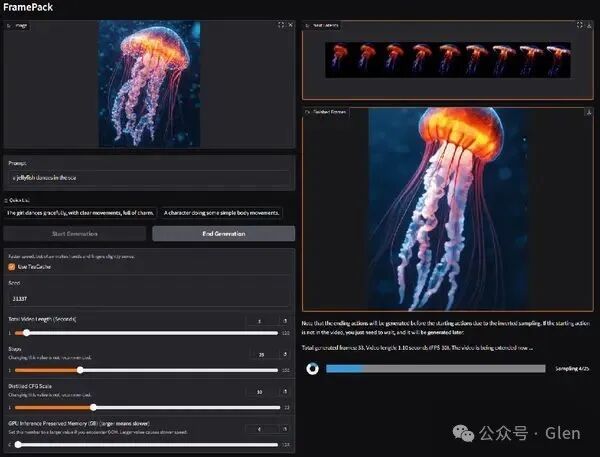Click the Distilled CFG Scale number box
Image resolution: width=600 pixels, height=457 pixels.
pos(260,392)
